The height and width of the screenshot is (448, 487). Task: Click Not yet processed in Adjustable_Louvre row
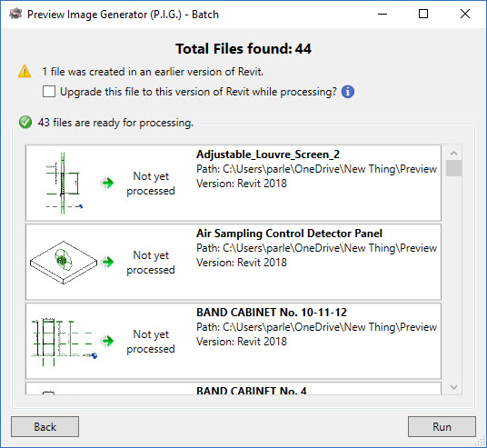pyautogui.click(x=151, y=184)
